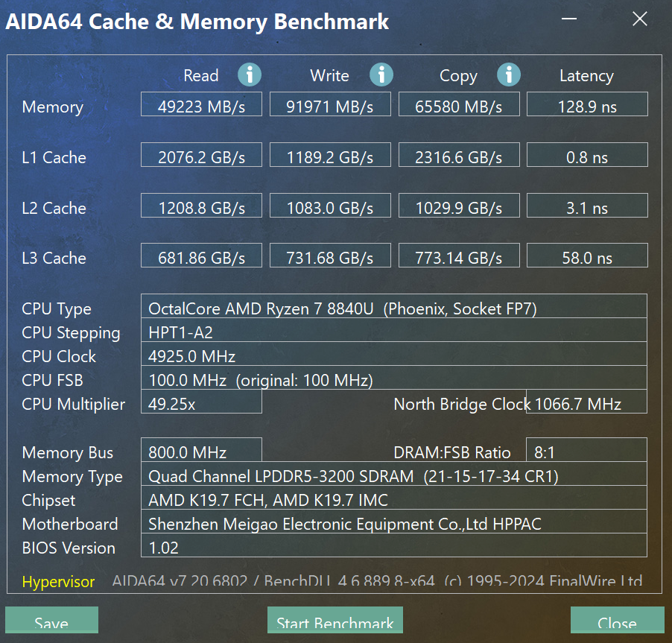
Task: Click the L2 Cache Write result
Action: coord(330,207)
